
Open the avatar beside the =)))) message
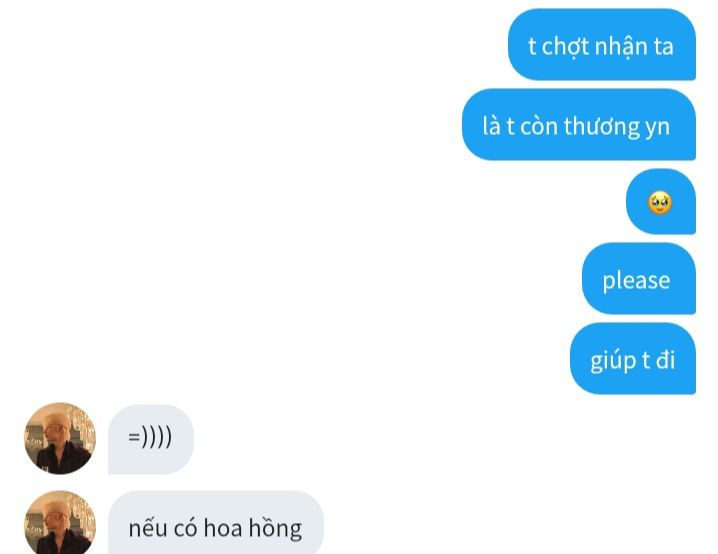(x=60, y=438)
